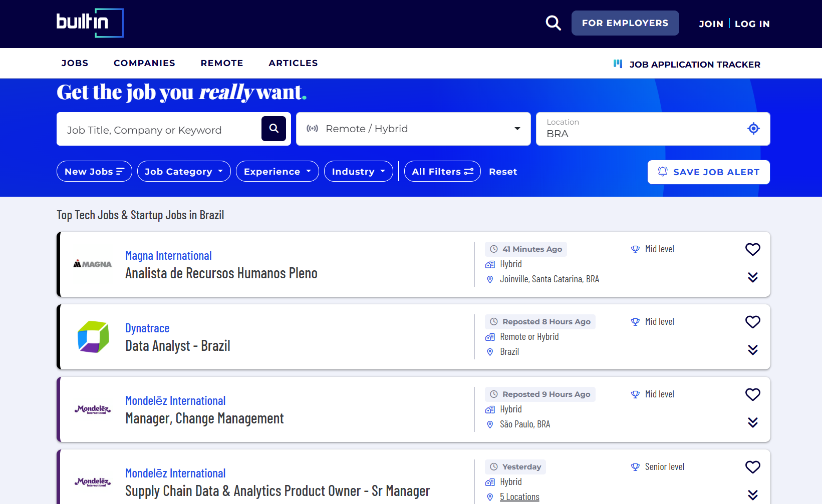Open Job Category filter dropdown
The height and width of the screenshot is (504, 822).
coord(184,171)
